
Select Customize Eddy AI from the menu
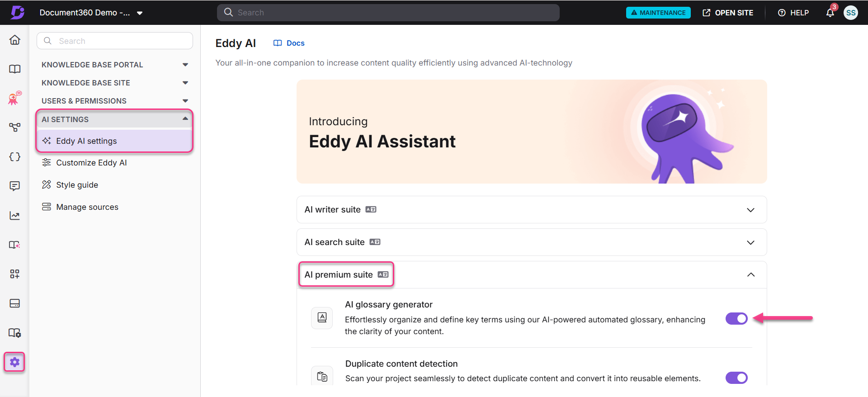coord(91,162)
